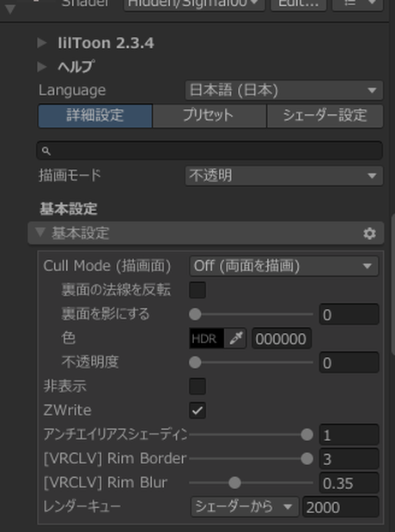Open the Cull Mode dropdown
This screenshot has width=395, height=532.
[x=284, y=266]
